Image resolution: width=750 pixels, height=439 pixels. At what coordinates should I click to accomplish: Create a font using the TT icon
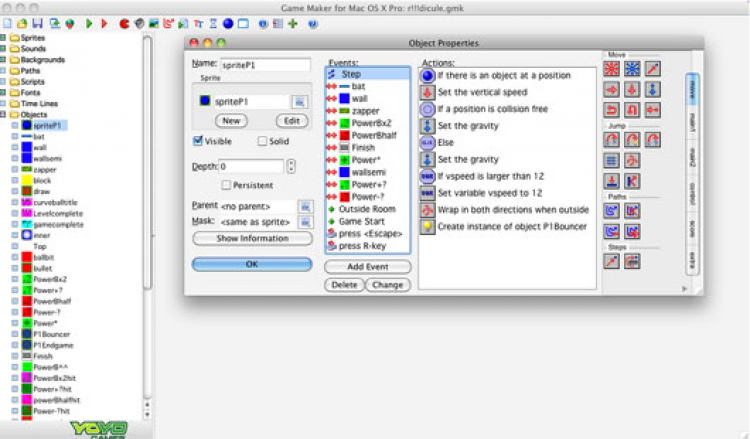pos(199,23)
